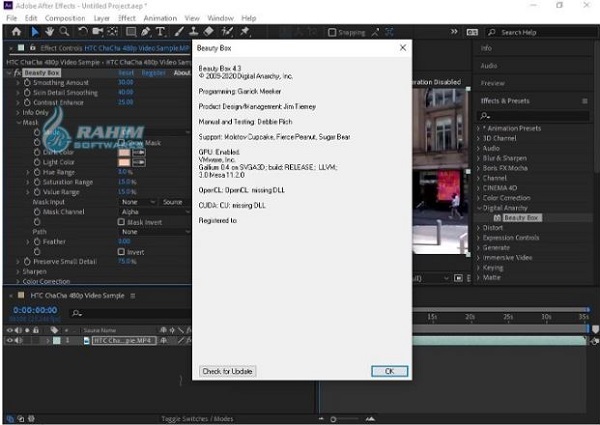Click stopwatch for Hue Range

click(x=37, y=172)
